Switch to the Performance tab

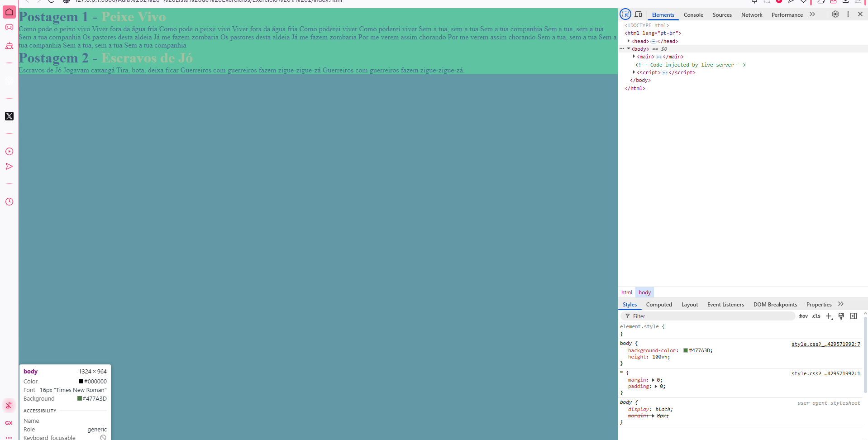[787, 14]
